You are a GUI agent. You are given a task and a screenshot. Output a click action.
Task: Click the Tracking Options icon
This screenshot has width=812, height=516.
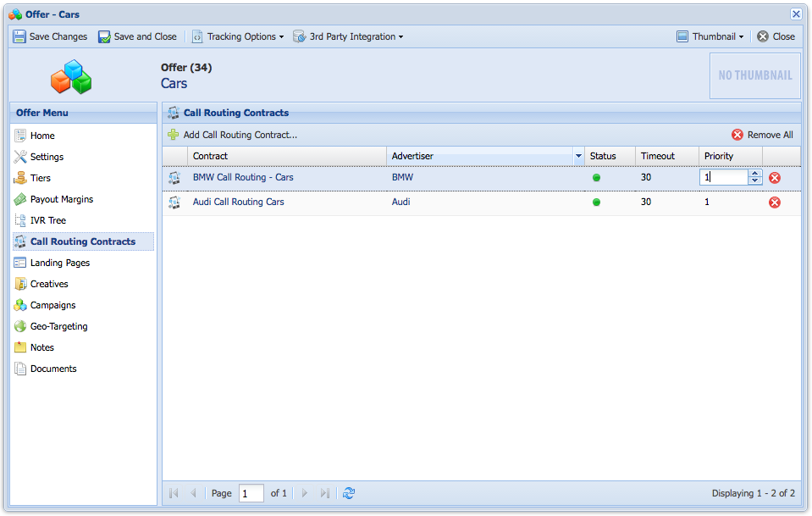[x=196, y=36]
